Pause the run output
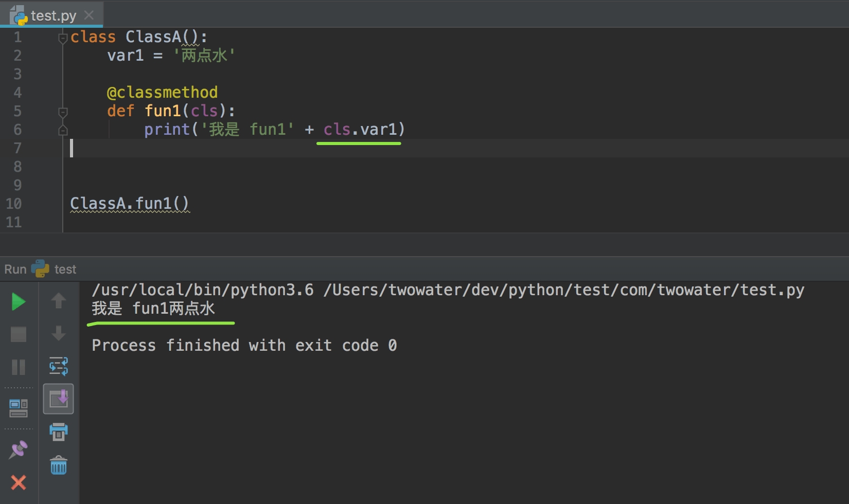 [19, 367]
